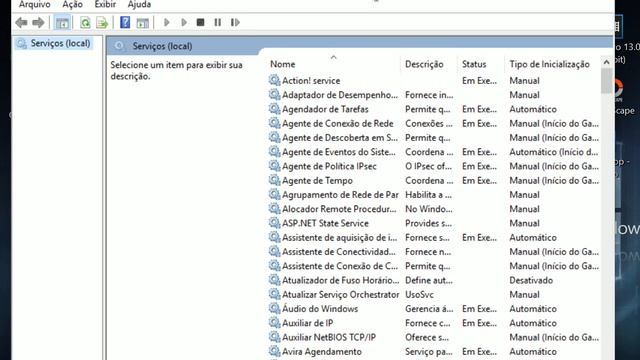Select the Áudio do Windows service name
This screenshot has width=640, height=360.
tap(320, 309)
